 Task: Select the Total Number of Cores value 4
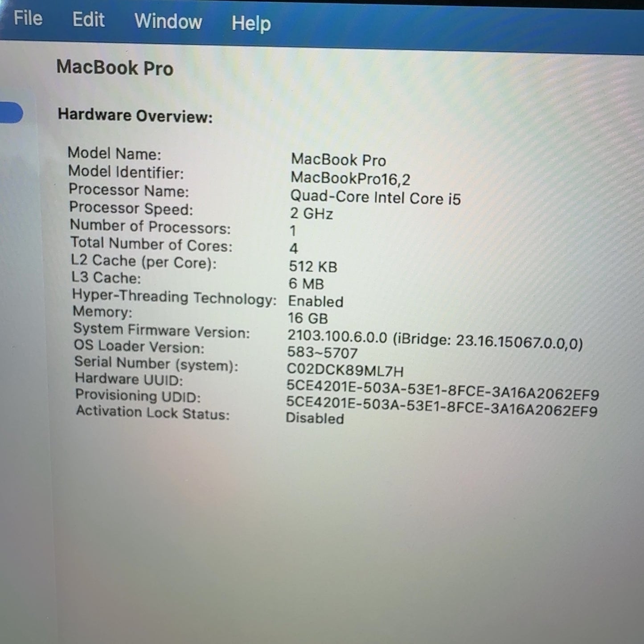point(293,248)
